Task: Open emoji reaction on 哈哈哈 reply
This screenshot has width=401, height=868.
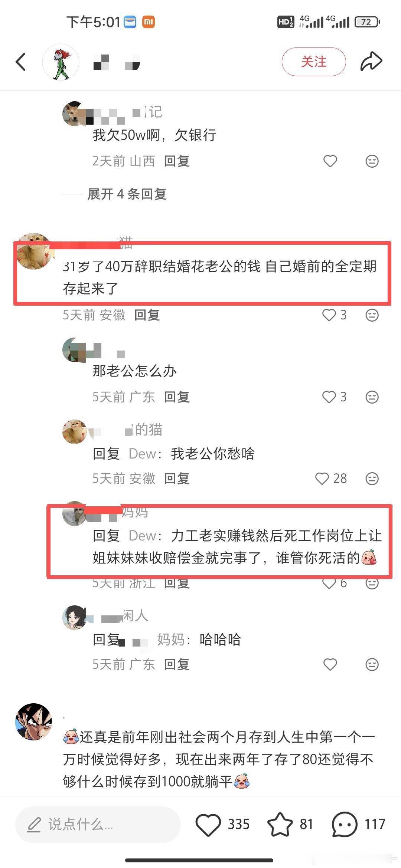Action: click(372, 664)
